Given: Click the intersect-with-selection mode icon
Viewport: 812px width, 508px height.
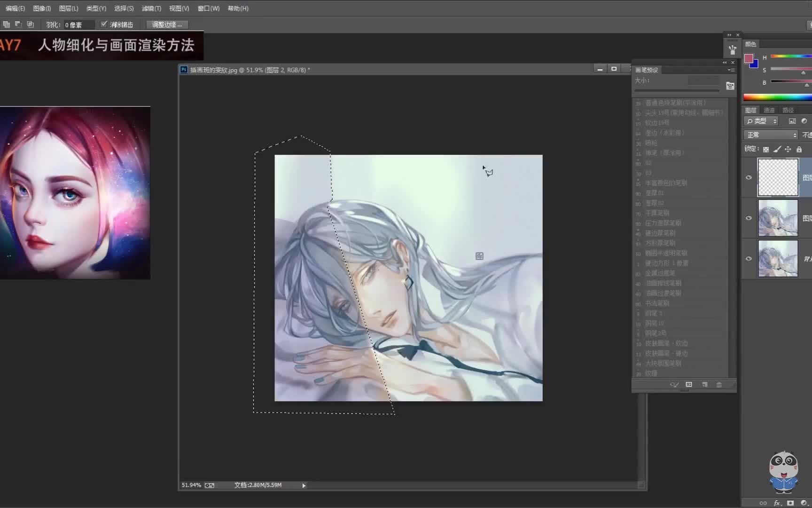Looking at the screenshot, I should pyautogui.click(x=31, y=24).
